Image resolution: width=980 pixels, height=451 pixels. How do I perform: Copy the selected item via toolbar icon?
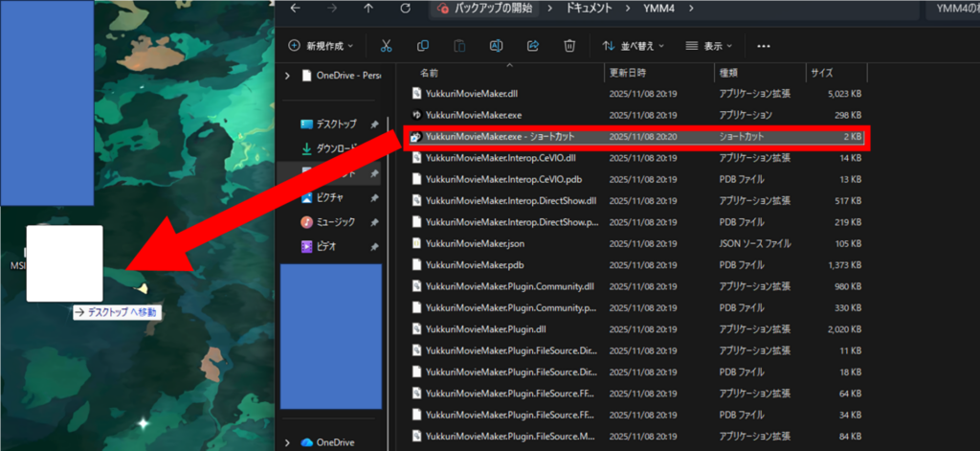point(423,46)
